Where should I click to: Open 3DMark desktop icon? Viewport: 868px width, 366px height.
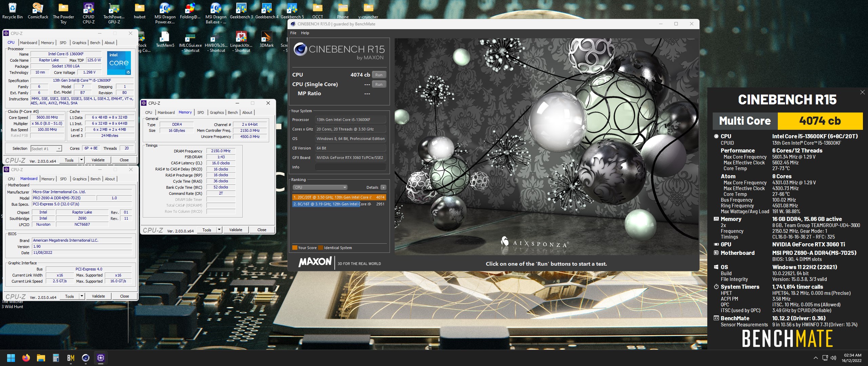pos(267,39)
